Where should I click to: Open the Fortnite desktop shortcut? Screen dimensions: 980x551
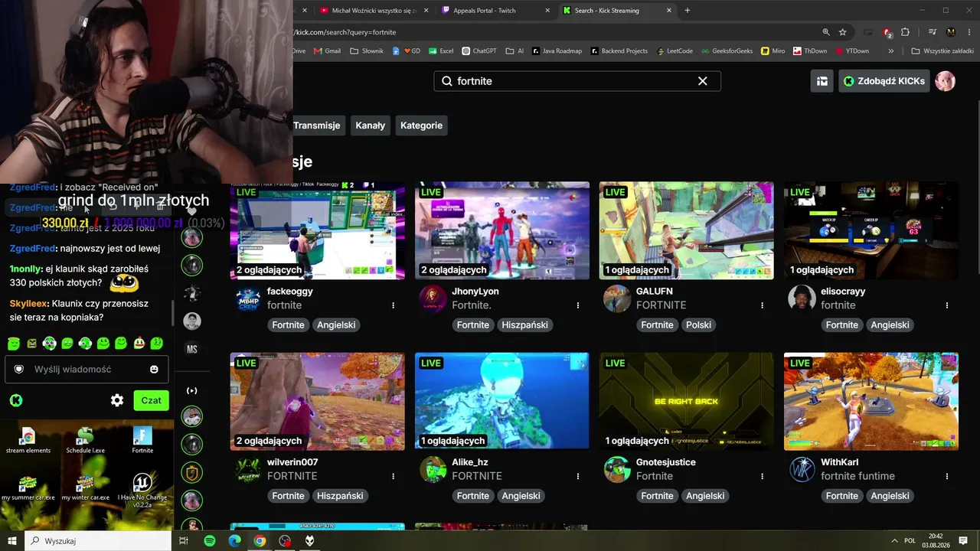click(142, 440)
